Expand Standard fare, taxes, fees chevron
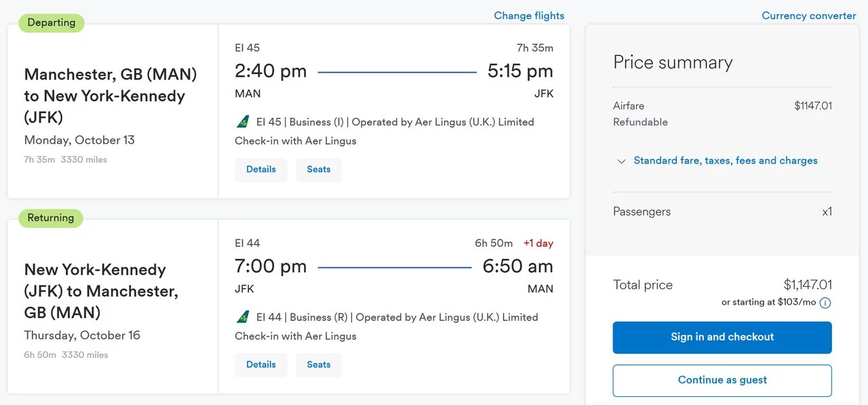 coord(621,161)
